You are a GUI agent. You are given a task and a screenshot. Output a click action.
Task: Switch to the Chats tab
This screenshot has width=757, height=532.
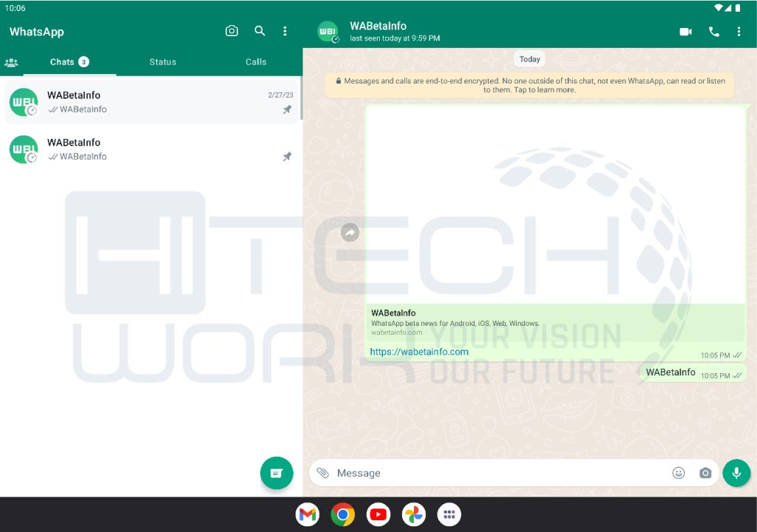pyautogui.click(x=69, y=62)
